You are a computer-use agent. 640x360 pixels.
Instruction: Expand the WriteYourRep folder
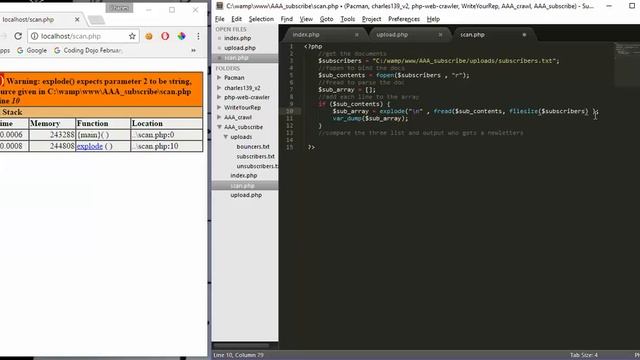pyautogui.click(x=219, y=107)
